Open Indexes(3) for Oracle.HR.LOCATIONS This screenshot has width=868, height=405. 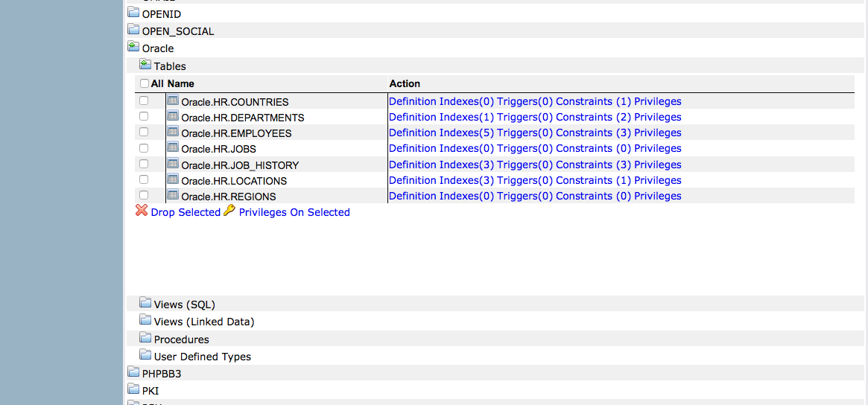466,180
